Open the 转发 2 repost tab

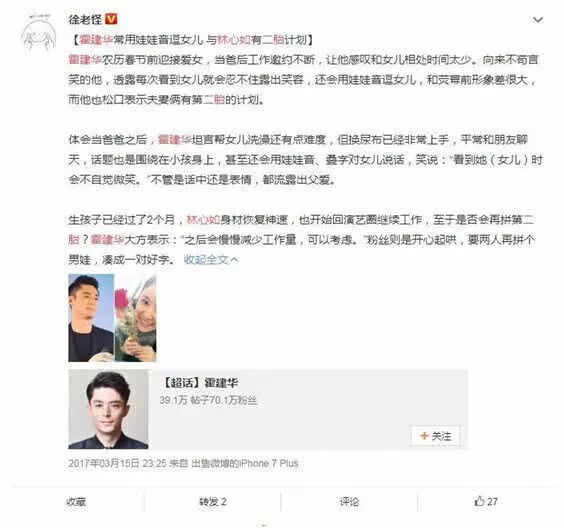[x=213, y=501]
